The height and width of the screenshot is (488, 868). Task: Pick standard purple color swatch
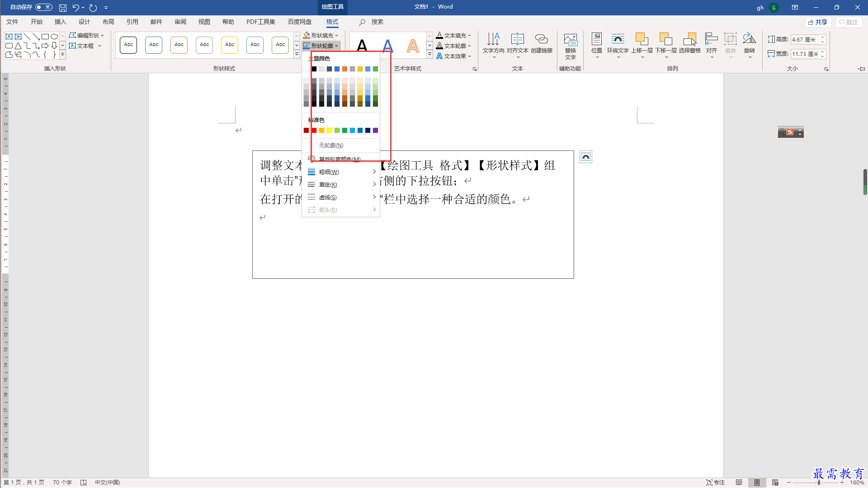[375, 131]
